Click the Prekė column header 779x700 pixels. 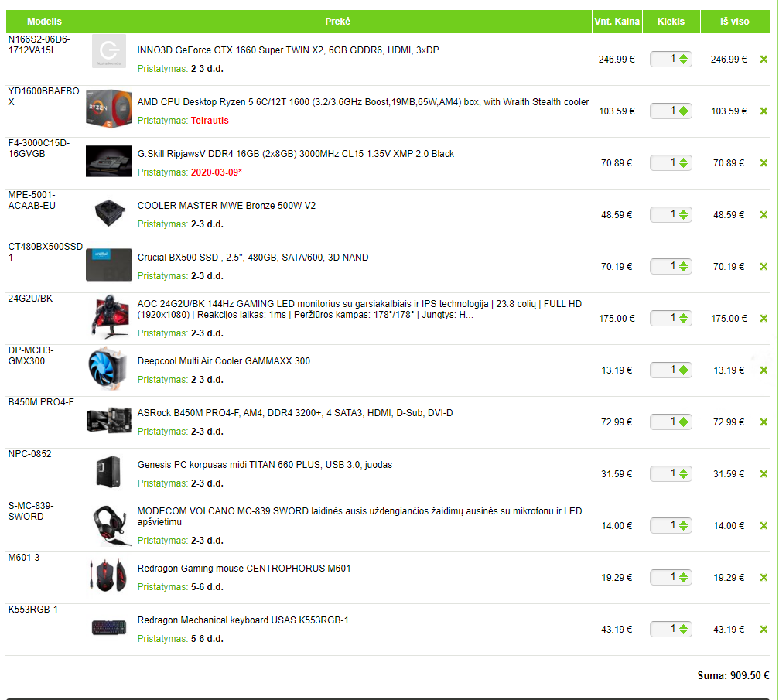coord(338,22)
